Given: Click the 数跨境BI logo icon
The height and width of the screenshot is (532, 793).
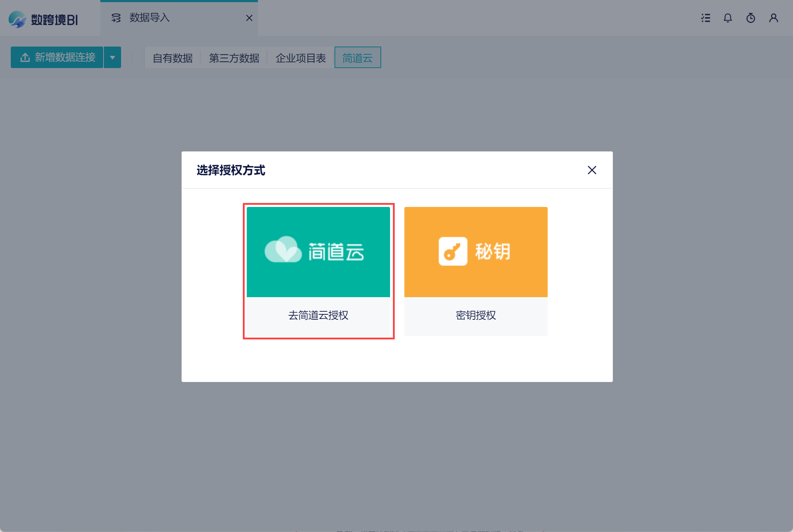Looking at the screenshot, I should [x=17, y=19].
